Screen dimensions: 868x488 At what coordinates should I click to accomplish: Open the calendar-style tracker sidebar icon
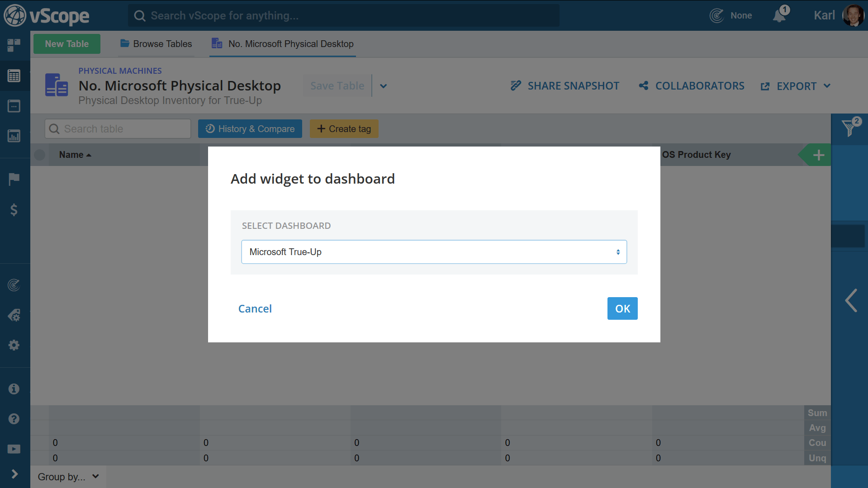tap(14, 106)
